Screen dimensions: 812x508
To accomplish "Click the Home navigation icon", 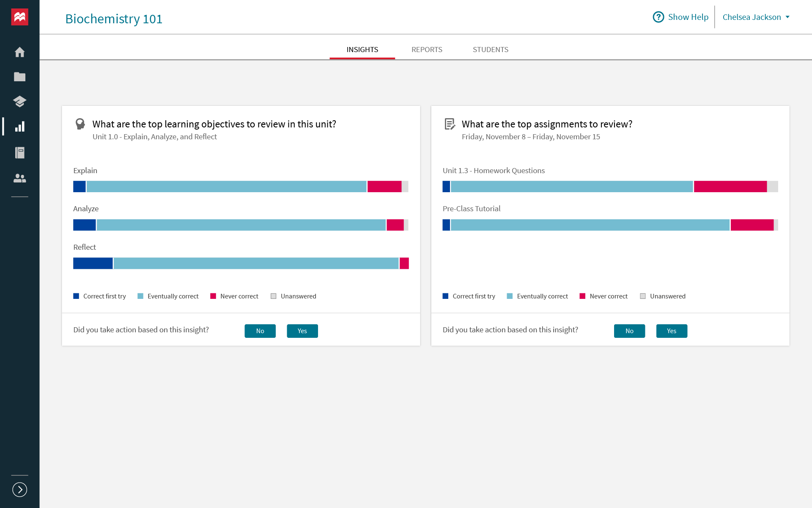I will point(20,52).
